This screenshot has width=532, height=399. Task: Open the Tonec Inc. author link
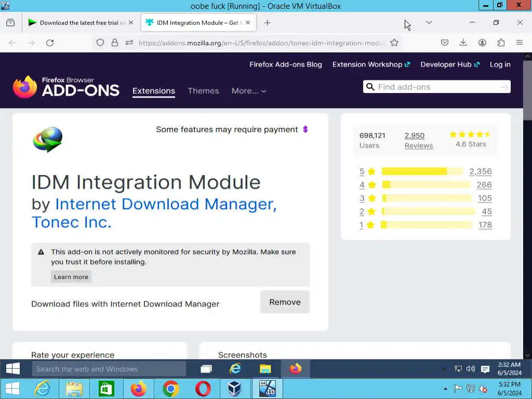click(x=72, y=222)
